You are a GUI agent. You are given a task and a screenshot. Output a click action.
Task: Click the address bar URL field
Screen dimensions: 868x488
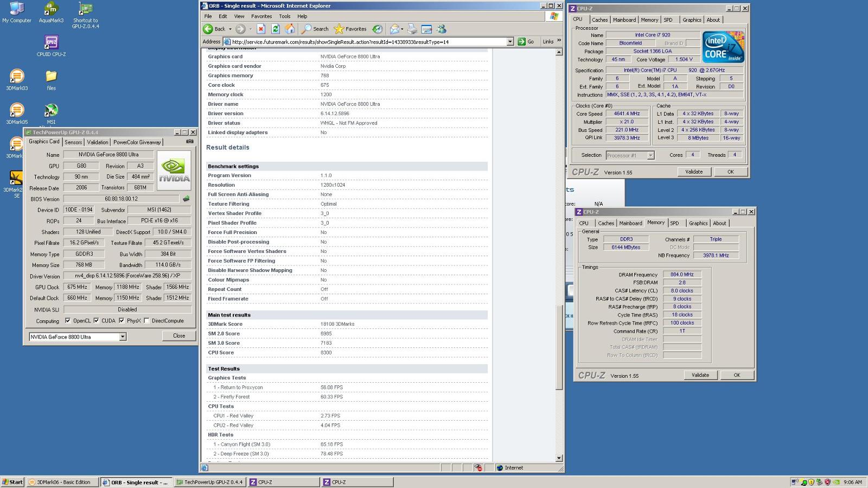click(365, 42)
